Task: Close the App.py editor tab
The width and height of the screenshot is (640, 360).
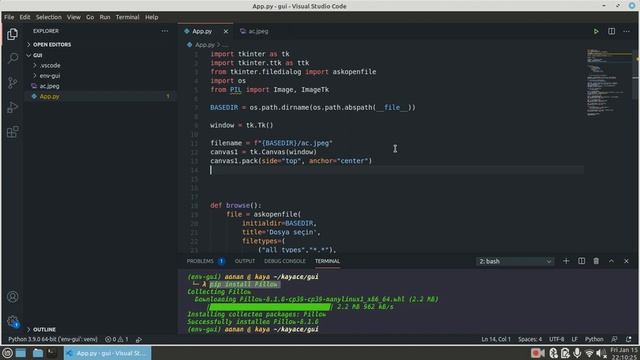Action: pos(226,31)
